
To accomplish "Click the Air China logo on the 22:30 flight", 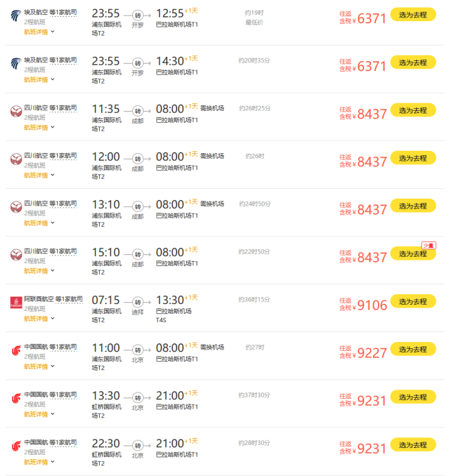I will click(16, 447).
